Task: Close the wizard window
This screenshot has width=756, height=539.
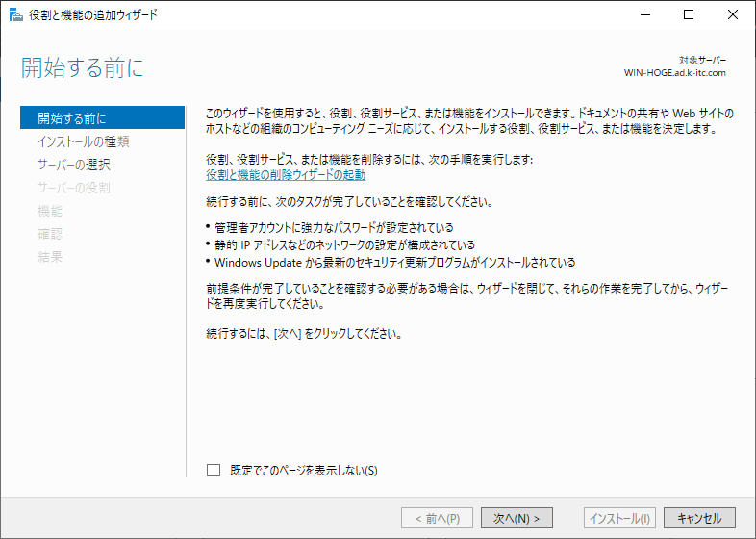Action: coord(732,15)
